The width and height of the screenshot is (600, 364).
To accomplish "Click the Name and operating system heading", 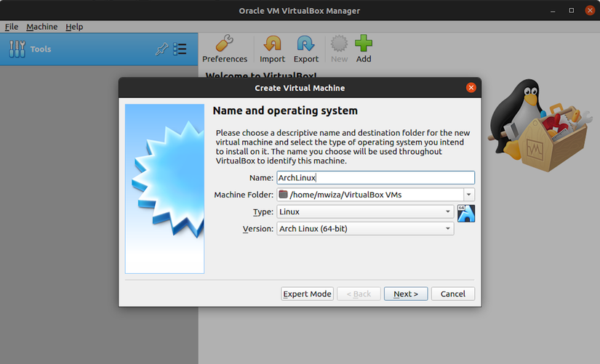I will coord(285,110).
